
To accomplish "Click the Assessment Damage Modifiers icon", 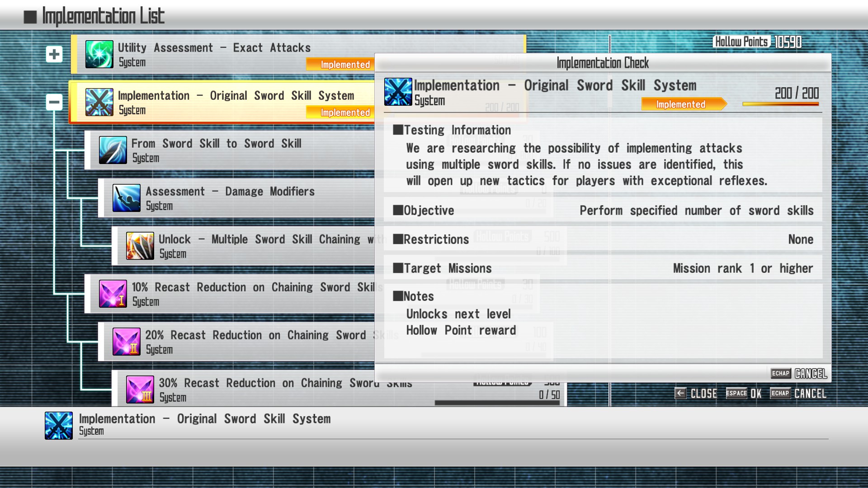I will pyautogui.click(x=126, y=198).
